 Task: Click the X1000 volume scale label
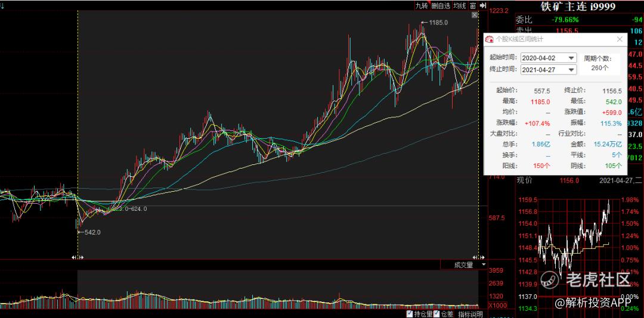(x=497, y=305)
